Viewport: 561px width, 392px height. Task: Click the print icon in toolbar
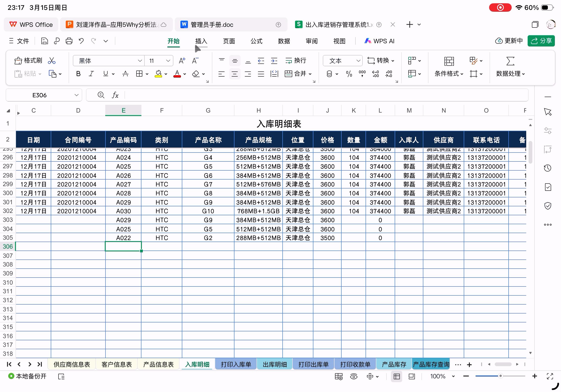point(69,41)
